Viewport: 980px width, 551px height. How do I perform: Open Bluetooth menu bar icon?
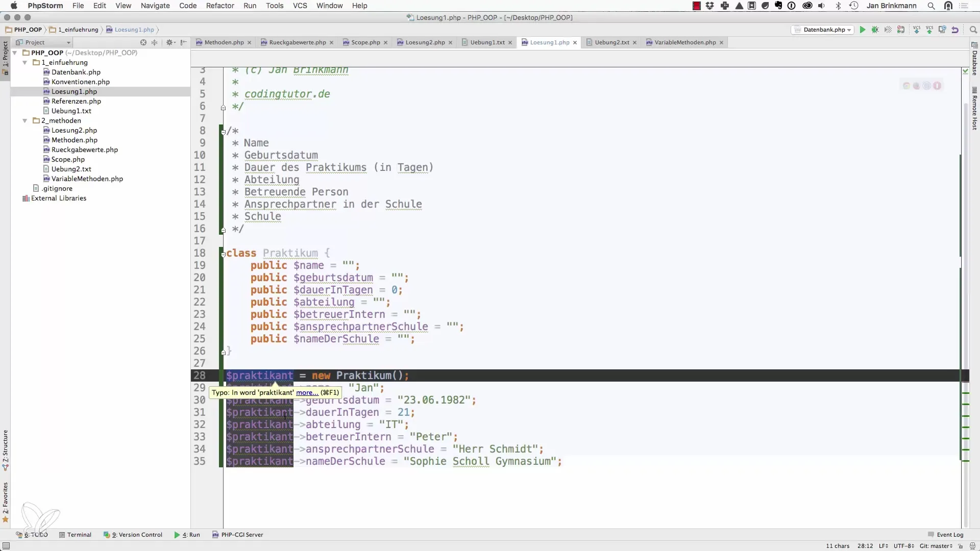[838, 6]
